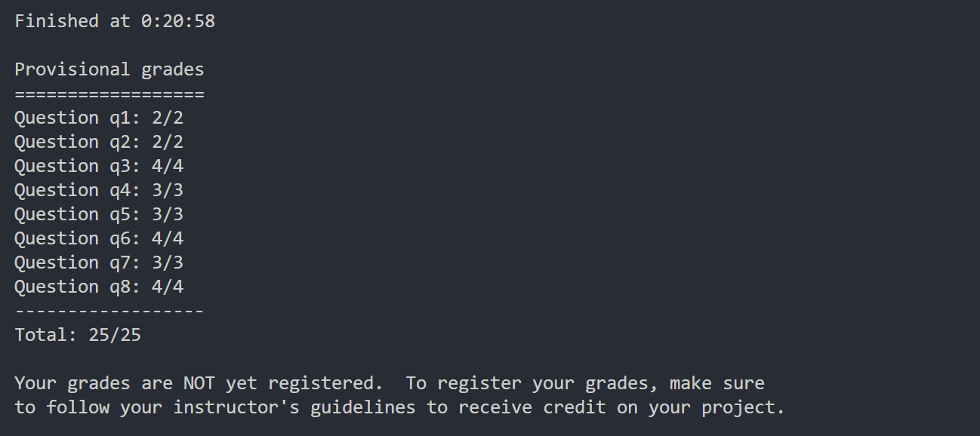
Task: Click the equals-sign separator line
Action: [109, 94]
